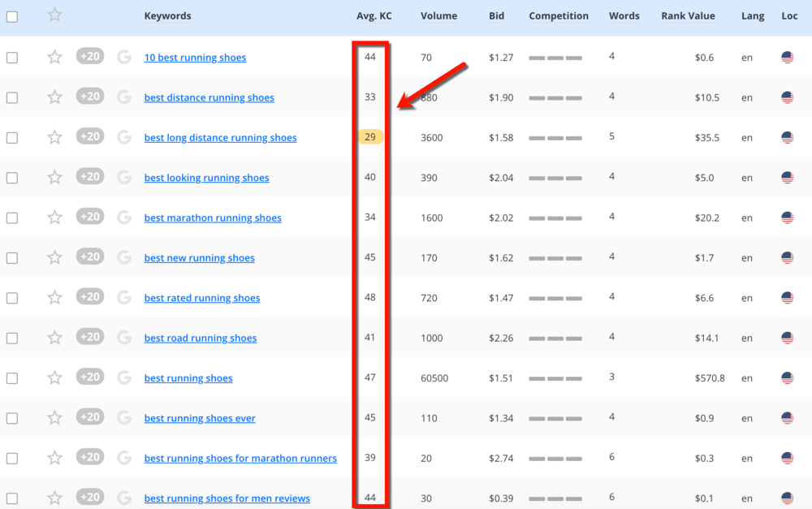Open the keyword best road running shoes

click(201, 338)
